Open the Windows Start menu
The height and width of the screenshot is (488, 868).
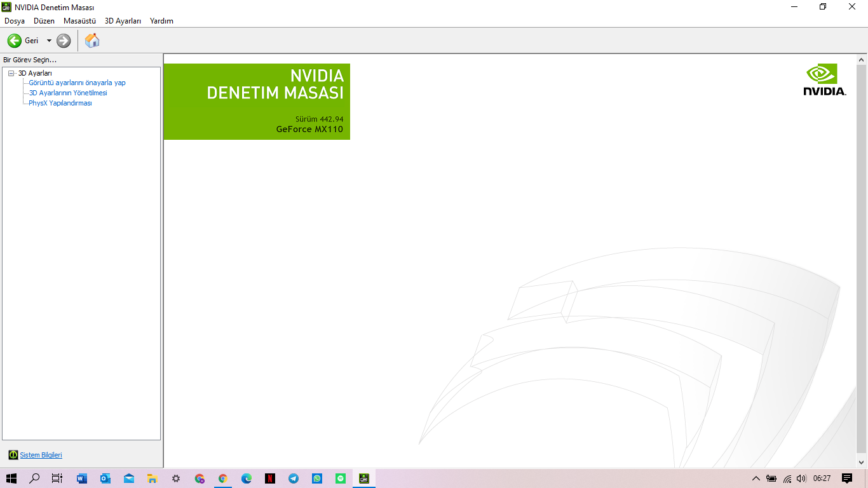(x=11, y=478)
